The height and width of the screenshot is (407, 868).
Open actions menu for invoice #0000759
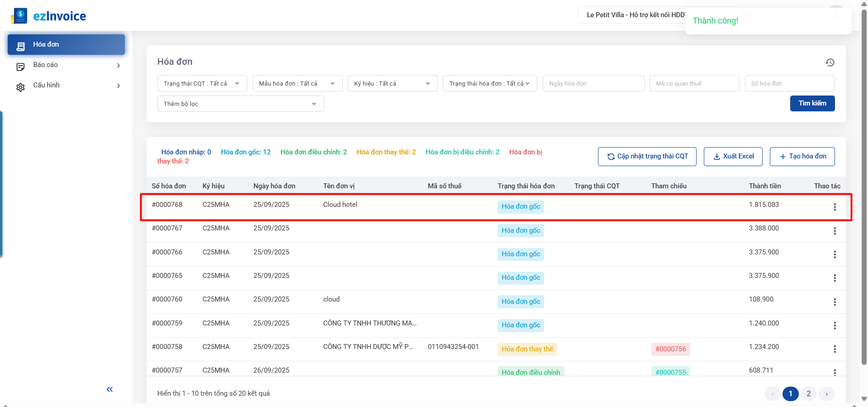[835, 326]
